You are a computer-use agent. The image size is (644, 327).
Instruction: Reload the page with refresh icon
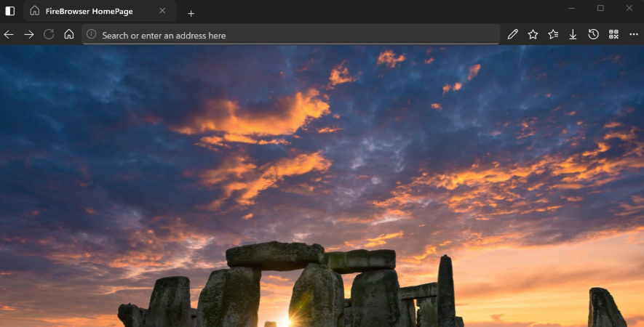(x=49, y=34)
